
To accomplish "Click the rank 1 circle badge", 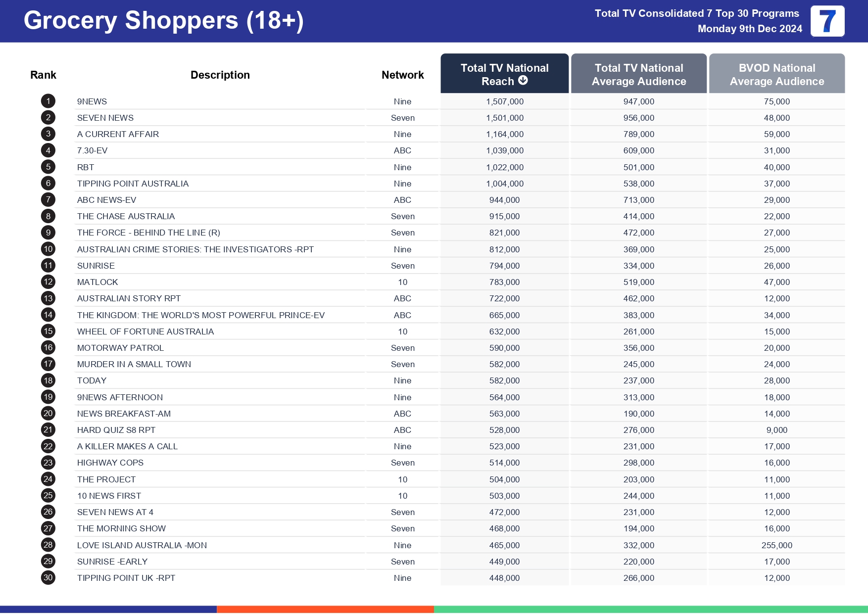I will pos(48,101).
